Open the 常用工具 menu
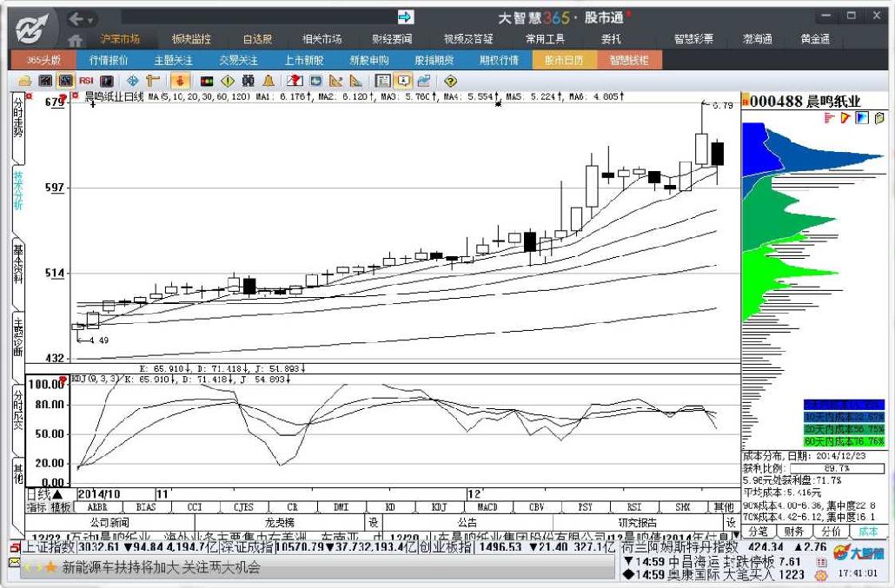 click(545, 39)
